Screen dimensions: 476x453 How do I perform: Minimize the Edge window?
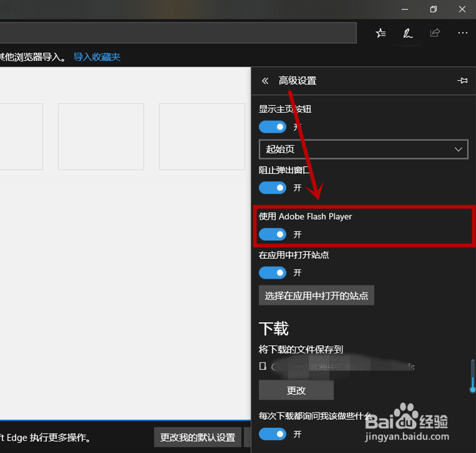[405, 9]
